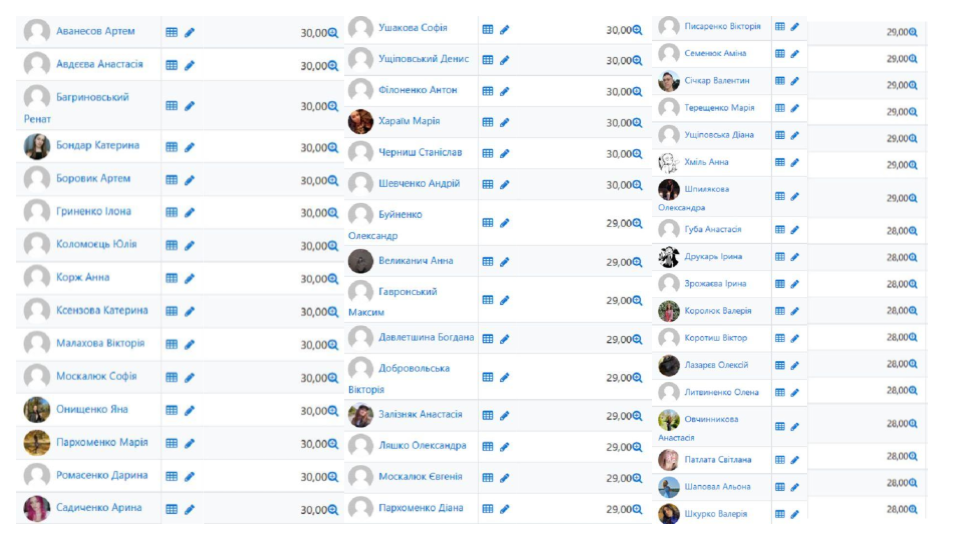Screen dimensions: 960x540
Task: Click the edit pencil for Онищенко Яна
Action: tap(190, 410)
